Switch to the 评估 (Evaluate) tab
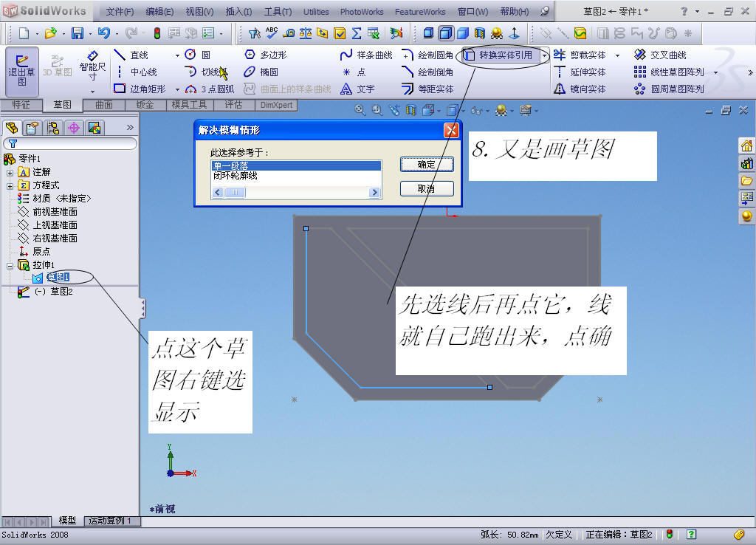Image resolution: width=756 pixels, height=545 pixels. click(233, 105)
